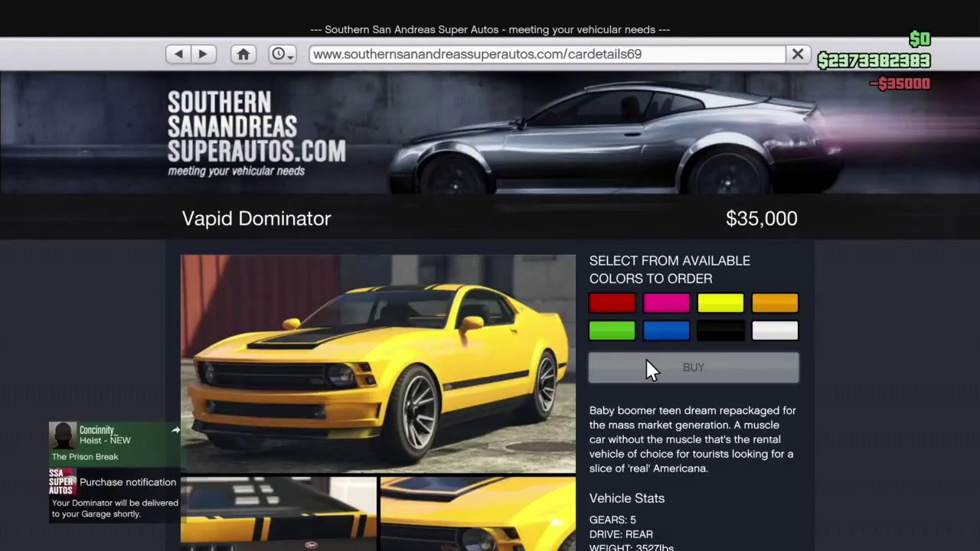Click the browser back arrow
The width and height of the screenshot is (980, 551).
pyautogui.click(x=178, y=54)
